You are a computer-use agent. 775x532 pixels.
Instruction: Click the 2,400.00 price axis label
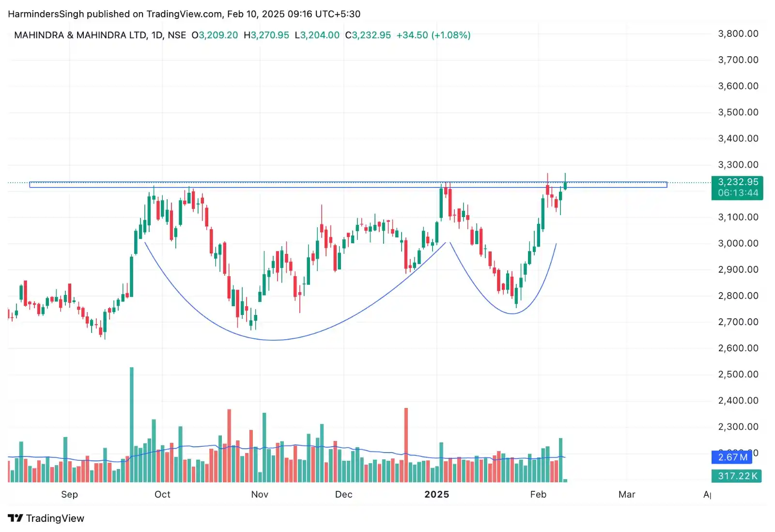pos(738,400)
